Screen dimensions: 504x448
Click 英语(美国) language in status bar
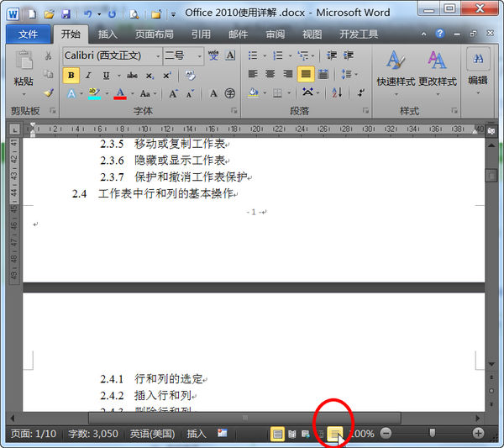coord(152,434)
